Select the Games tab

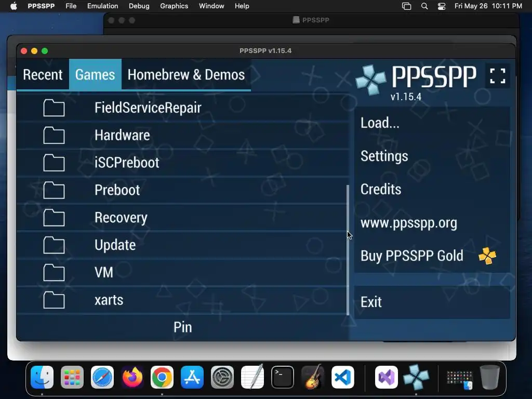95,75
